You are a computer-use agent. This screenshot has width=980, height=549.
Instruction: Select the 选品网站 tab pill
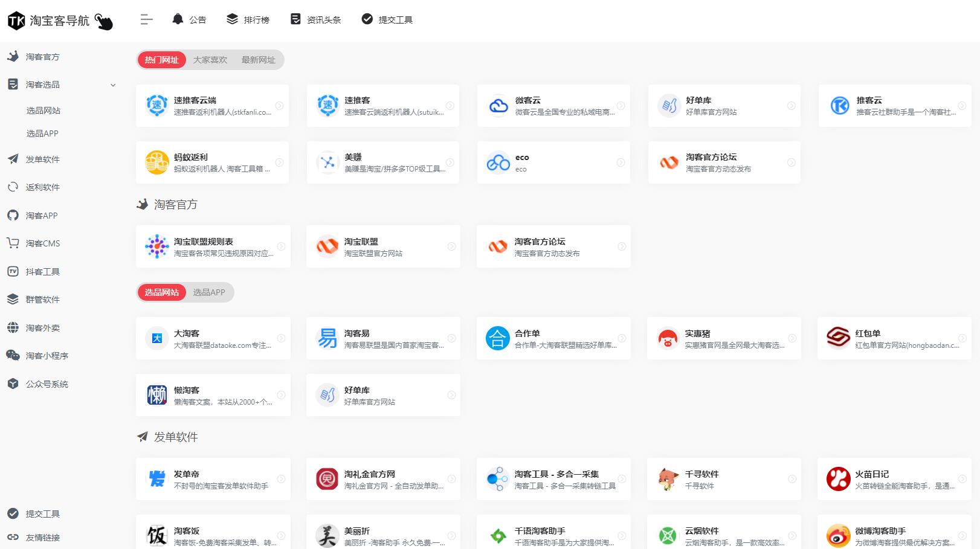pos(161,292)
